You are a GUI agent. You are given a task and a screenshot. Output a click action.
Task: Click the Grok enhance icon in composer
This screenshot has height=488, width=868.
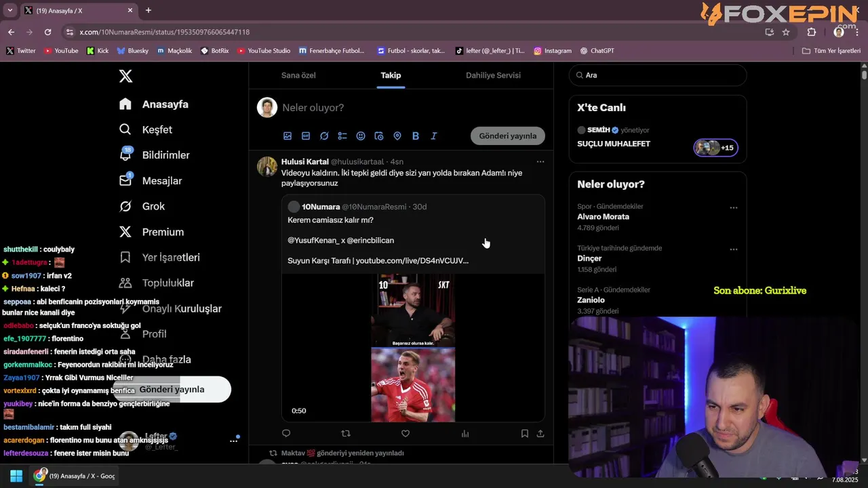coord(324,136)
